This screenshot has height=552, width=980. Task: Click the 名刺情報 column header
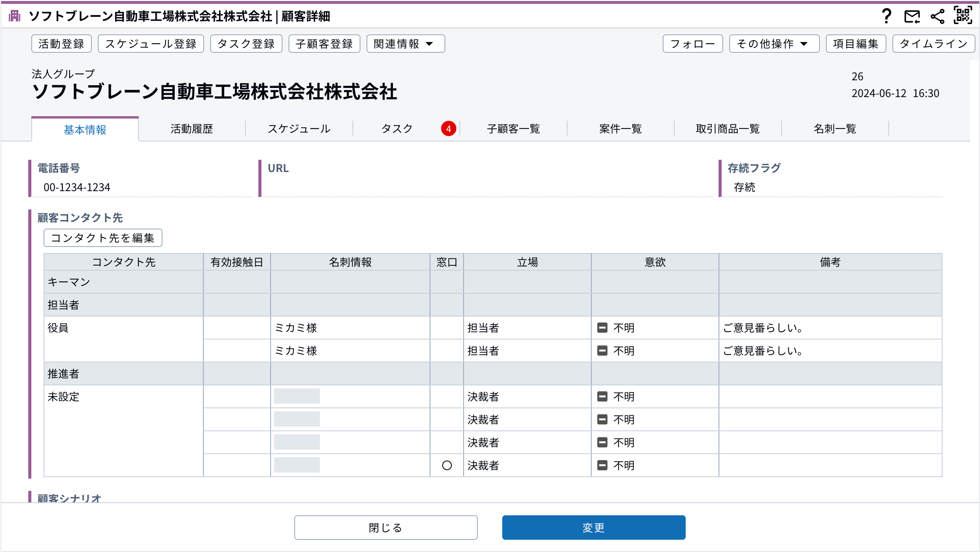coord(350,262)
